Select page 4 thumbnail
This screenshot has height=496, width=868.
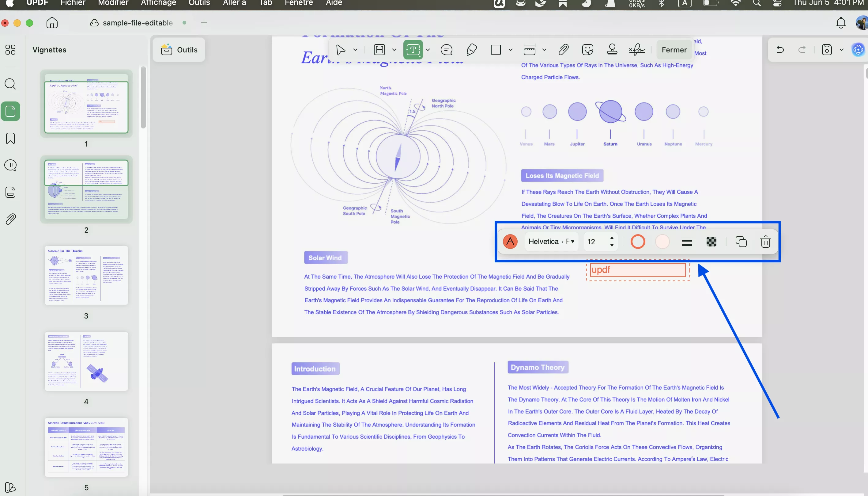coord(86,361)
